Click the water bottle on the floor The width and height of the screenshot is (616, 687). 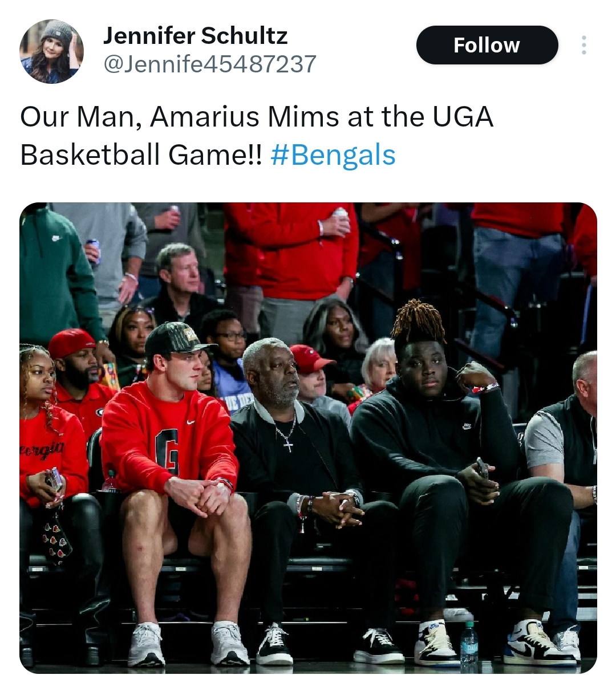pos(468,643)
